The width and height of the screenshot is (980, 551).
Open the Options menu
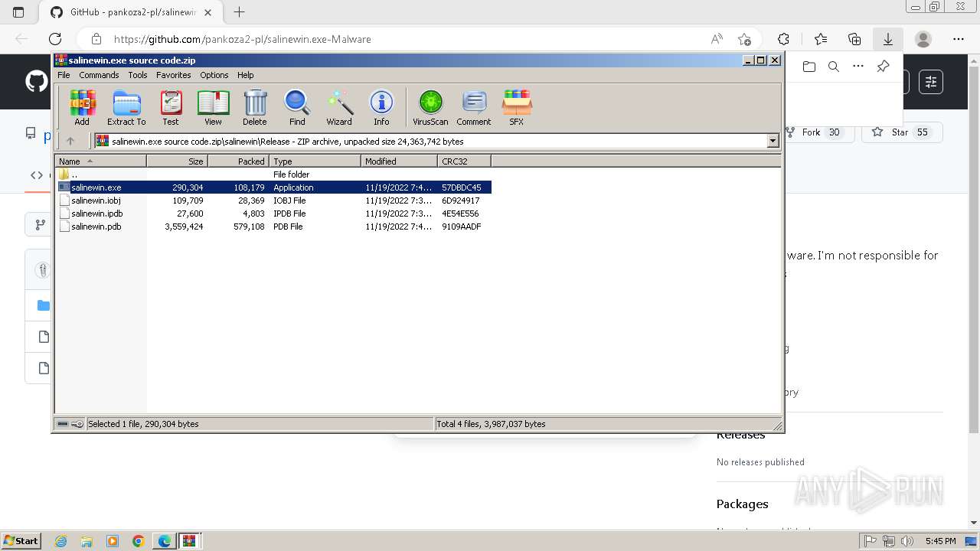click(x=214, y=75)
